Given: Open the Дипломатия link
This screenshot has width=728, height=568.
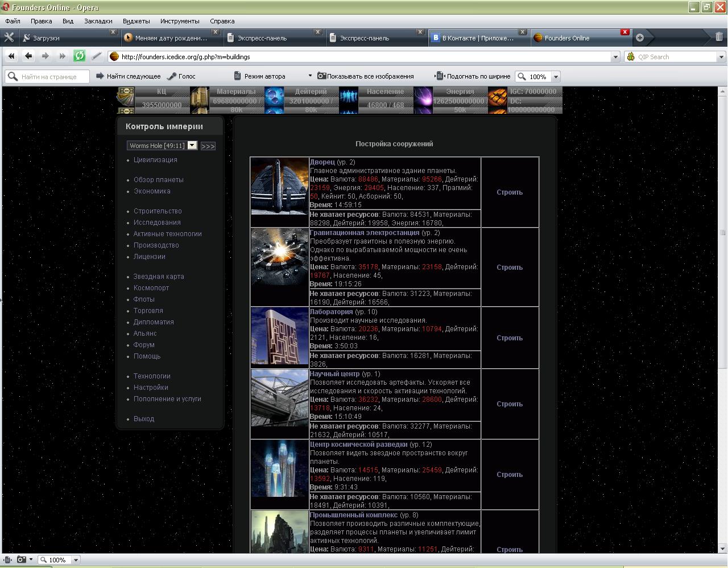Looking at the screenshot, I should (x=154, y=322).
